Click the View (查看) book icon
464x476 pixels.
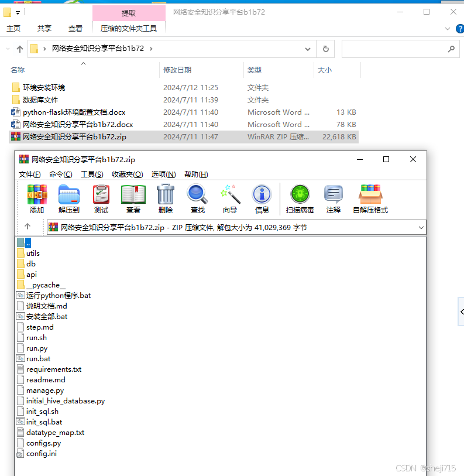coord(133,199)
